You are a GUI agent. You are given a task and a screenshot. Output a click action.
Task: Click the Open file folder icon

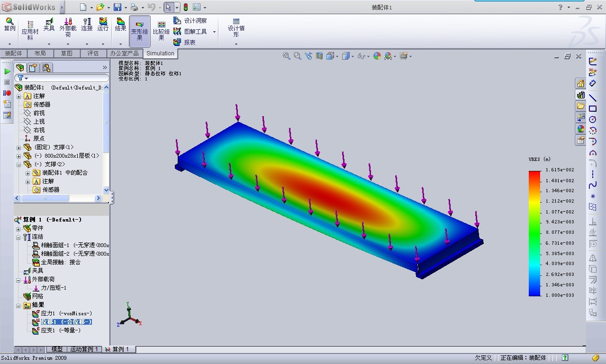point(100,7)
